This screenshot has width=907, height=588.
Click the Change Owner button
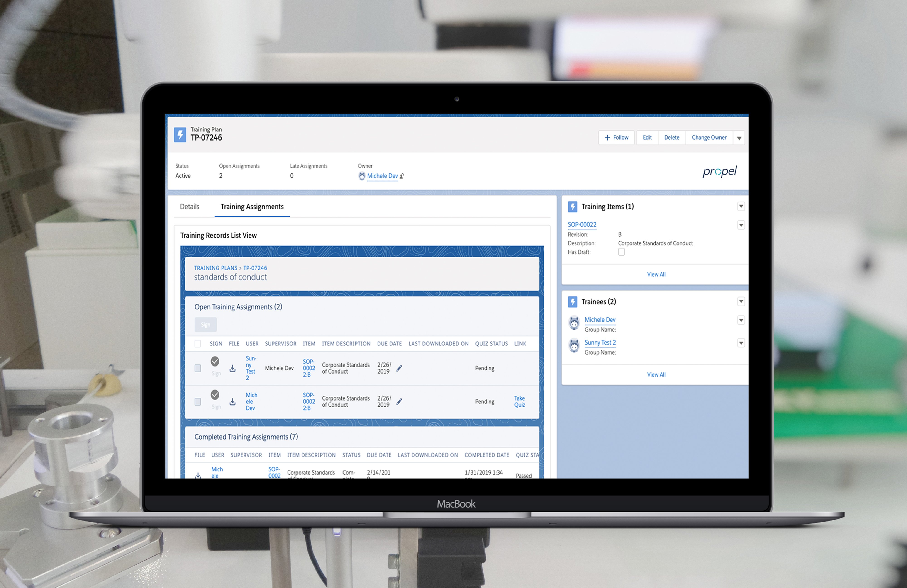[709, 138]
